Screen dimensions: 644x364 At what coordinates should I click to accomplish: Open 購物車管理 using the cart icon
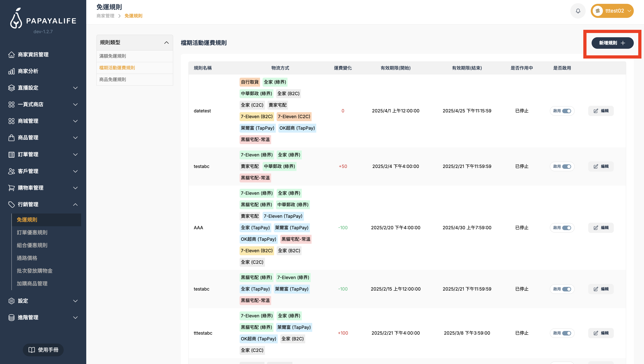(x=12, y=188)
